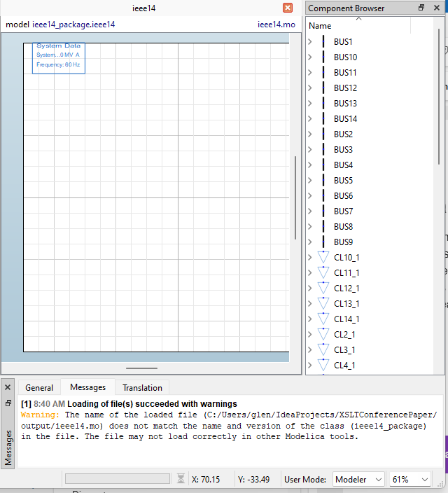Select BUS6 in the component list
Viewport: 448px width, 493px height.
click(x=343, y=196)
